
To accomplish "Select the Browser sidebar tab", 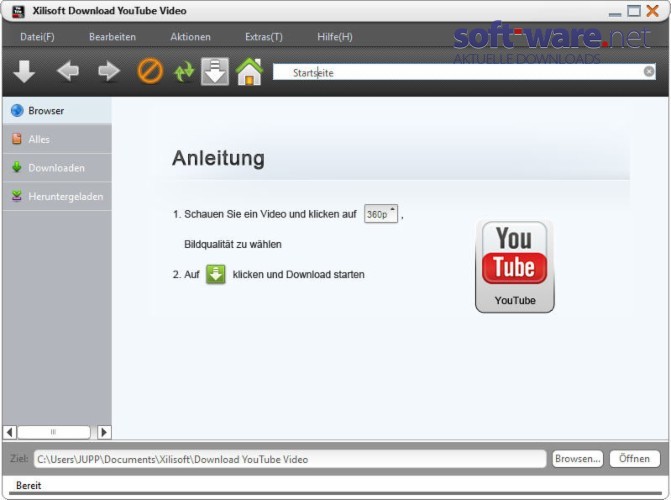I will point(57,110).
